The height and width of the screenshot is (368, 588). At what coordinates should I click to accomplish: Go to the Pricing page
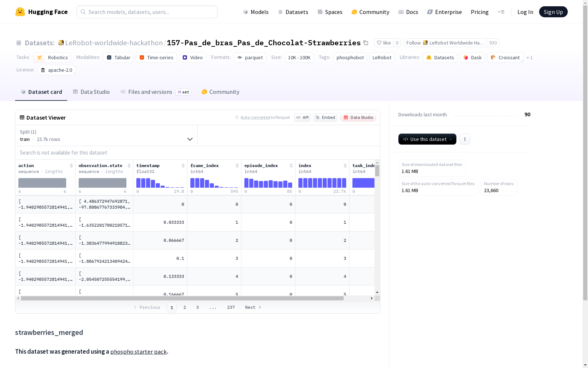pyautogui.click(x=480, y=12)
